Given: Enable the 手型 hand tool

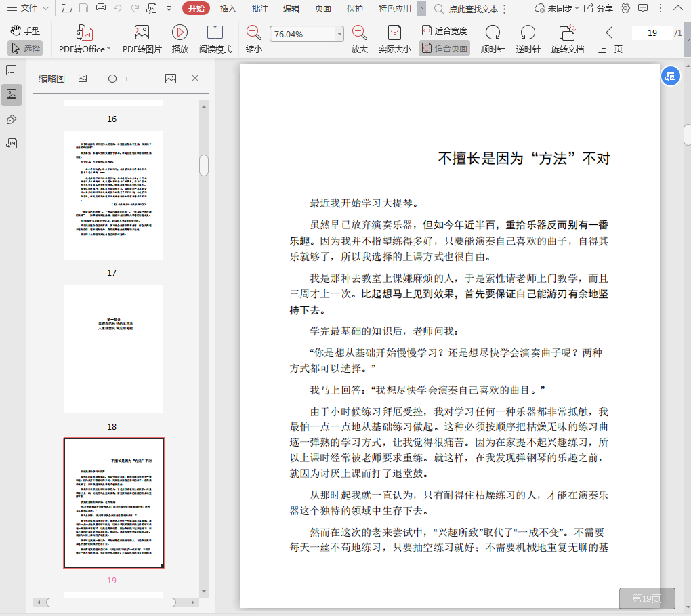Looking at the screenshot, I should pos(26,31).
